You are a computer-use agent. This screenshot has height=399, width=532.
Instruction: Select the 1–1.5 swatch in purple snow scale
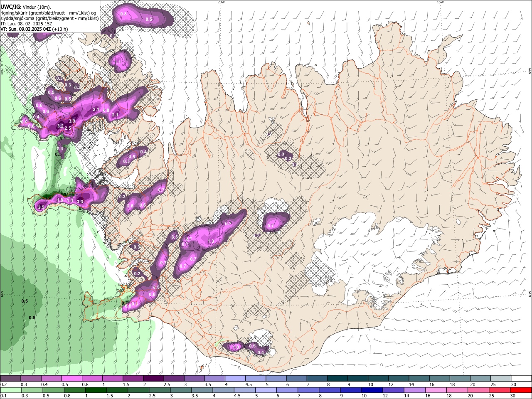tap(112, 379)
